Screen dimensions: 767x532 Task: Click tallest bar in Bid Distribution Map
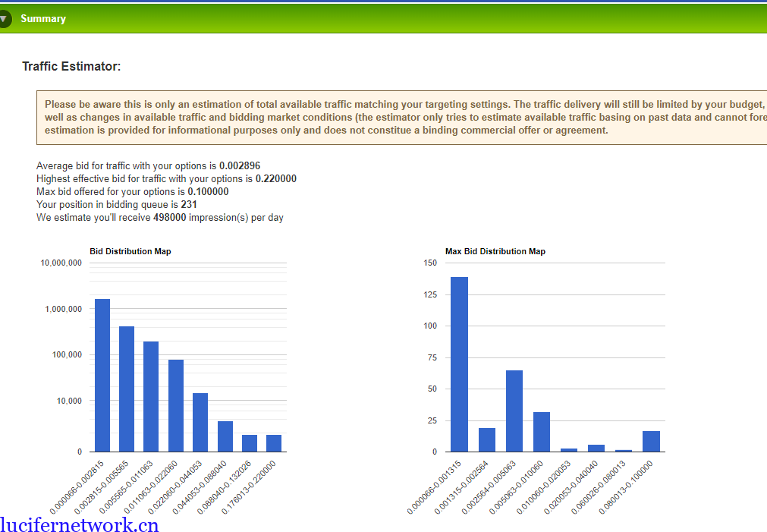click(102, 375)
